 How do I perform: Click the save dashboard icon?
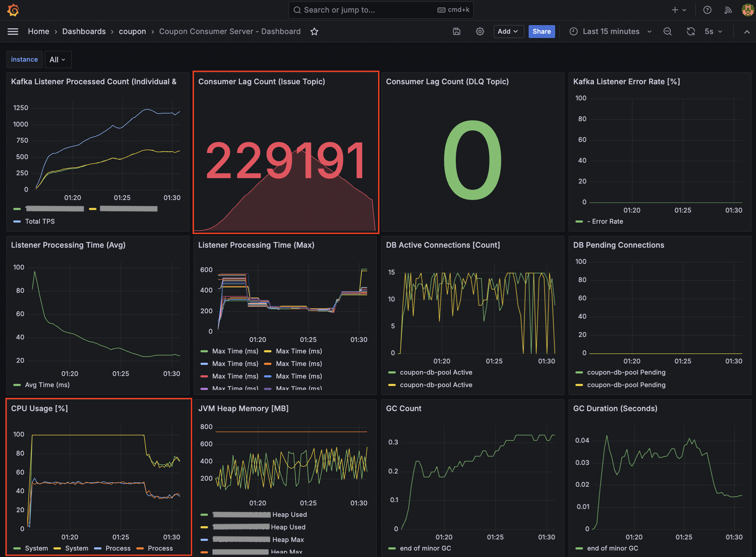coord(457,32)
